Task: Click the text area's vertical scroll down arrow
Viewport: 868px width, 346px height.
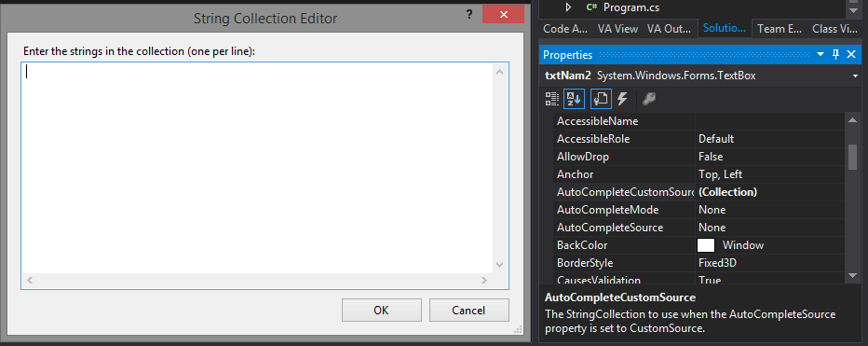Action: 499,265
